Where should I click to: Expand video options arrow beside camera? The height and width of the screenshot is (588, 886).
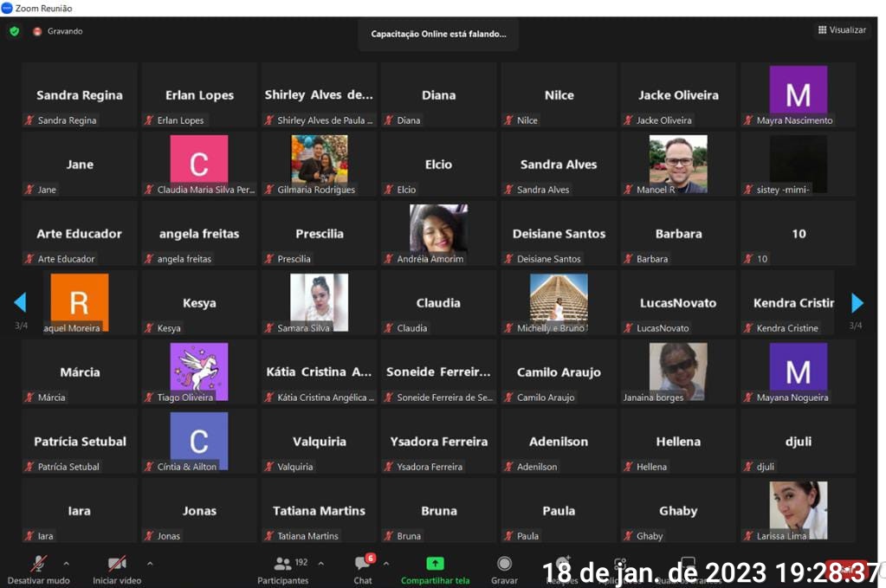pos(150,563)
